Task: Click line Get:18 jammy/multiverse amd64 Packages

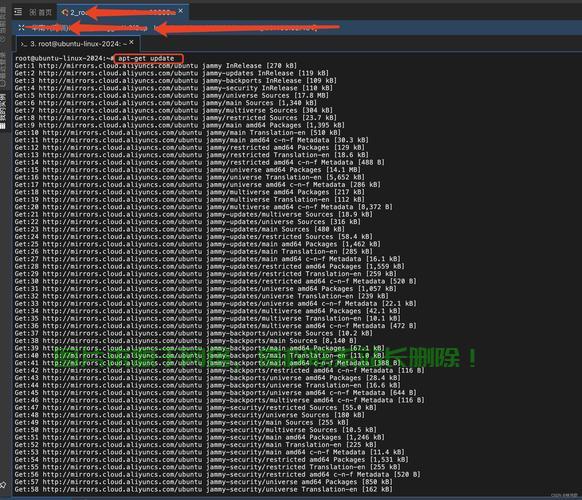Action: pos(190,192)
